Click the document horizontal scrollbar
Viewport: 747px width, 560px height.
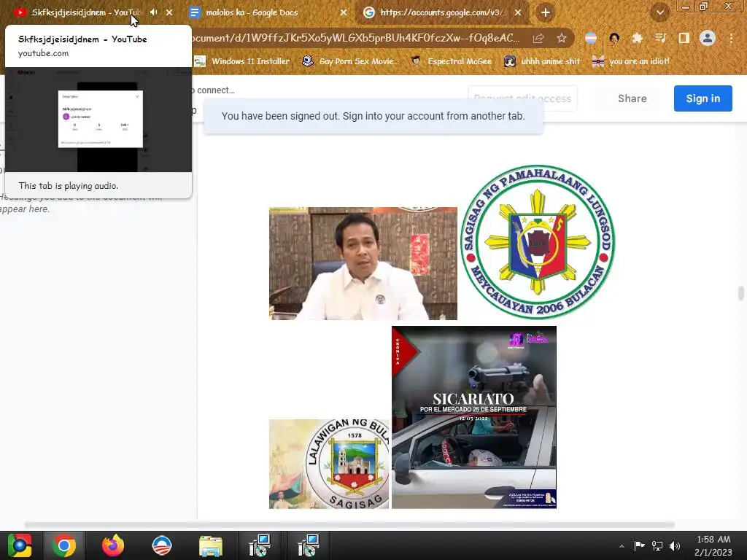(x=349, y=525)
